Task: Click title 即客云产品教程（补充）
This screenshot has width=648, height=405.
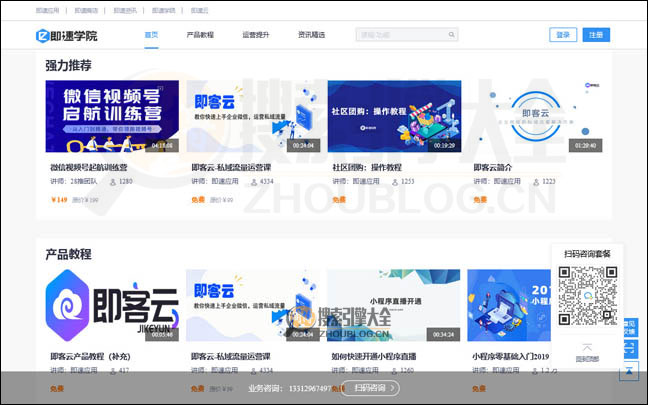Action: (90, 356)
